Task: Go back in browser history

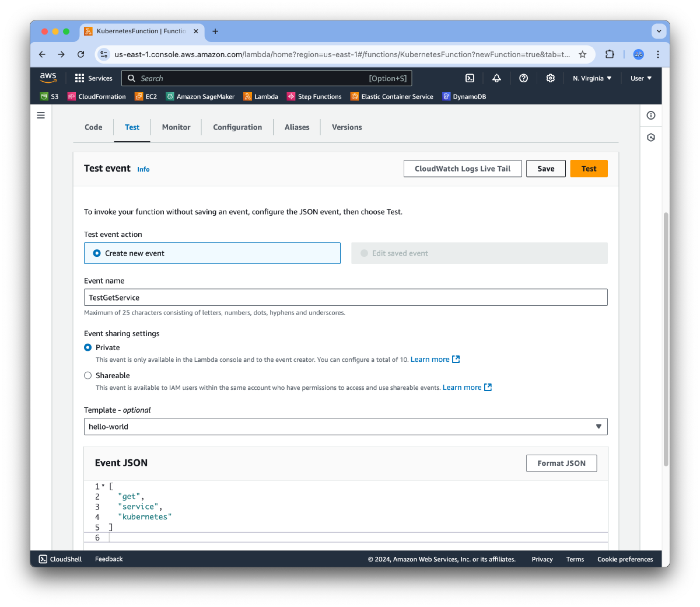Action: tap(42, 54)
